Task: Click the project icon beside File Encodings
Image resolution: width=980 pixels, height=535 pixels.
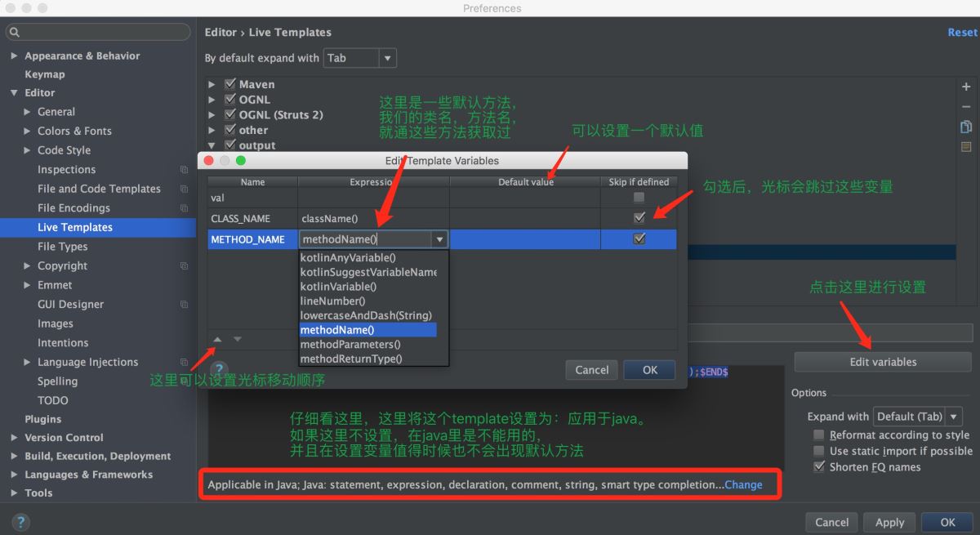Action: tap(184, 208)
